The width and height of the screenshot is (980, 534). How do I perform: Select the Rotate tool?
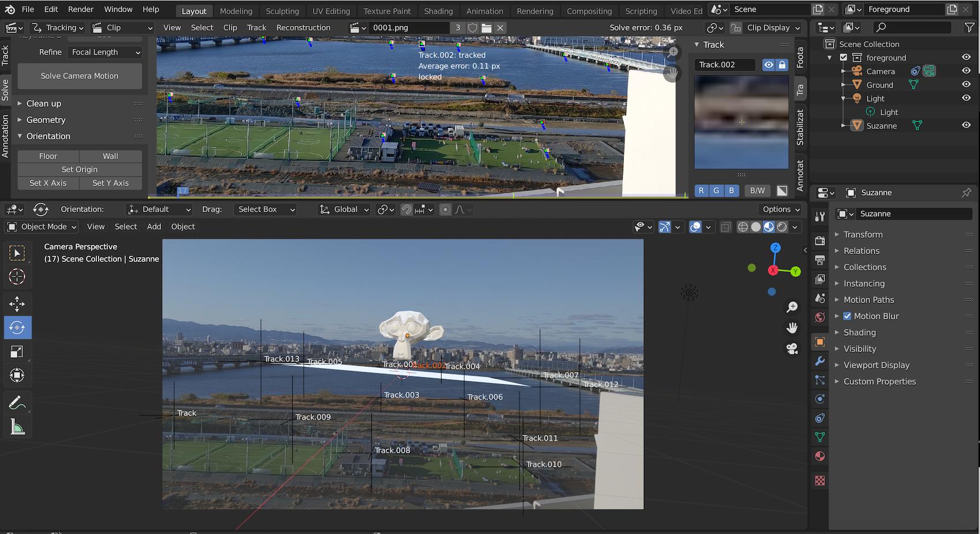(x=17, y=327)
